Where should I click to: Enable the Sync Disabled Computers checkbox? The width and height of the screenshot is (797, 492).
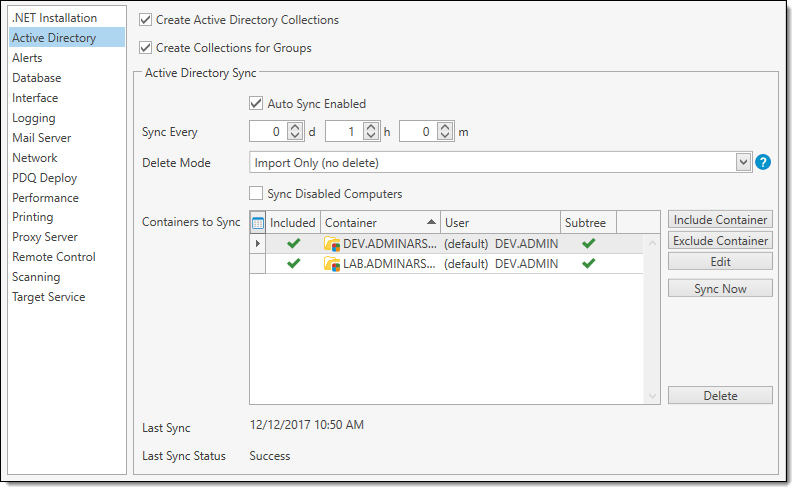click(257, 193)
